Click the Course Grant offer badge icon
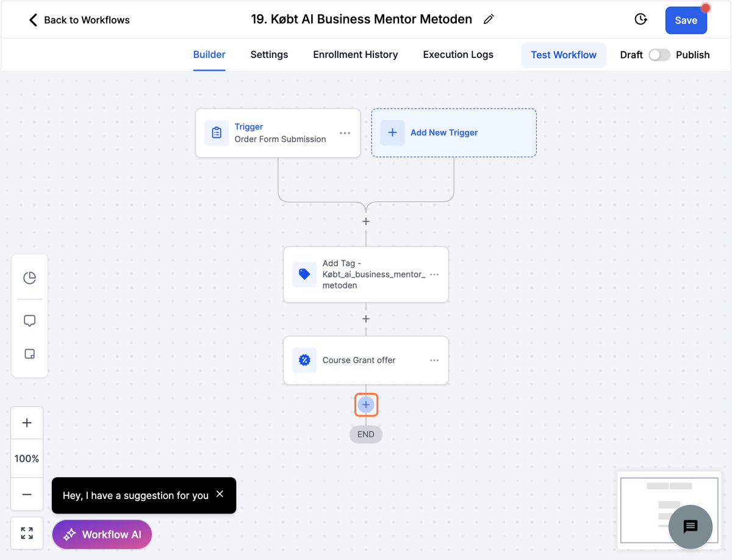Image resolution: width=732 pixels, height=560 pixels. 304,361
